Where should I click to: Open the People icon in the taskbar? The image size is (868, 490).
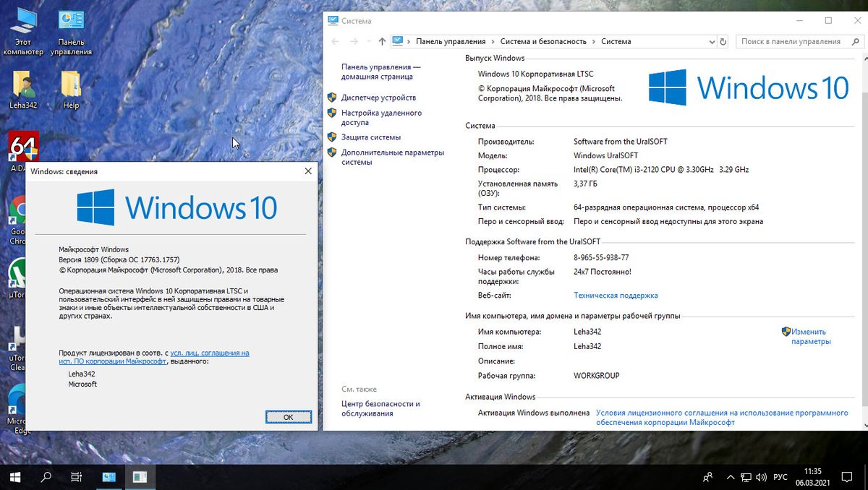click(708, 478)
